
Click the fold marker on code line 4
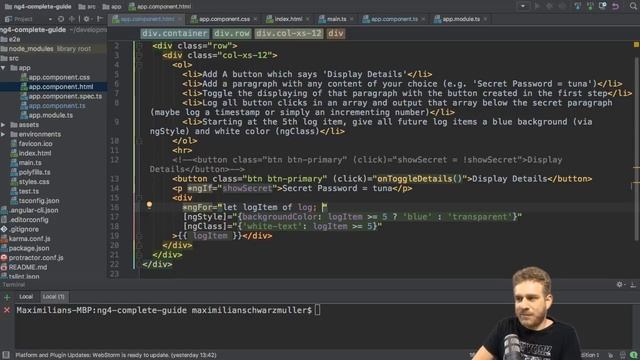[x=139, y=65]
